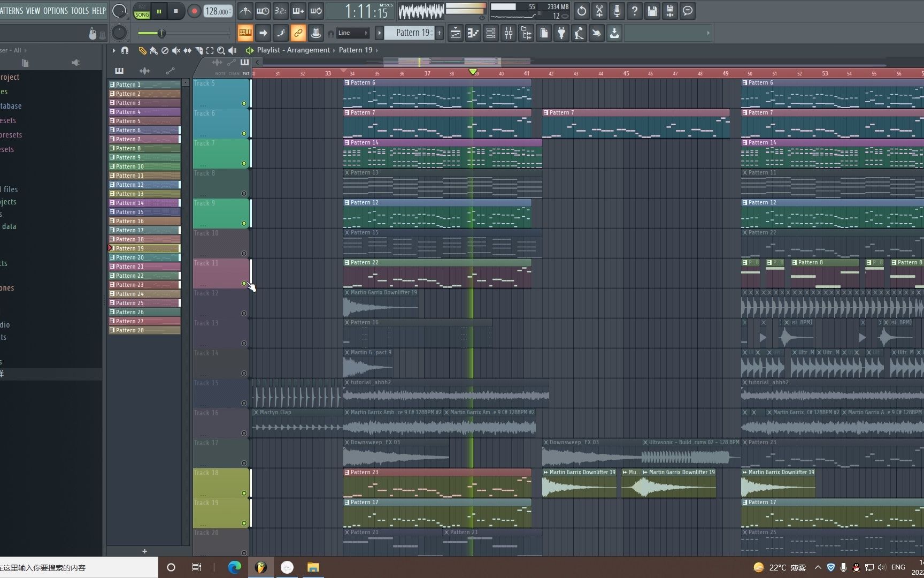Unmute Track 8 via its dot
The height and width of the screenshot is (578, 924).
(244, 194)
